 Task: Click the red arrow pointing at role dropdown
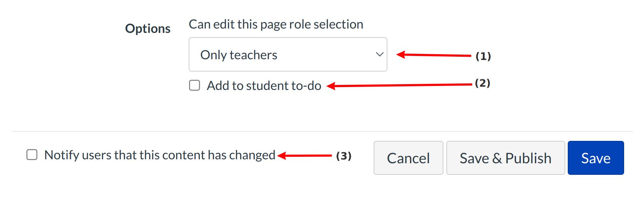tap(434, 55)
